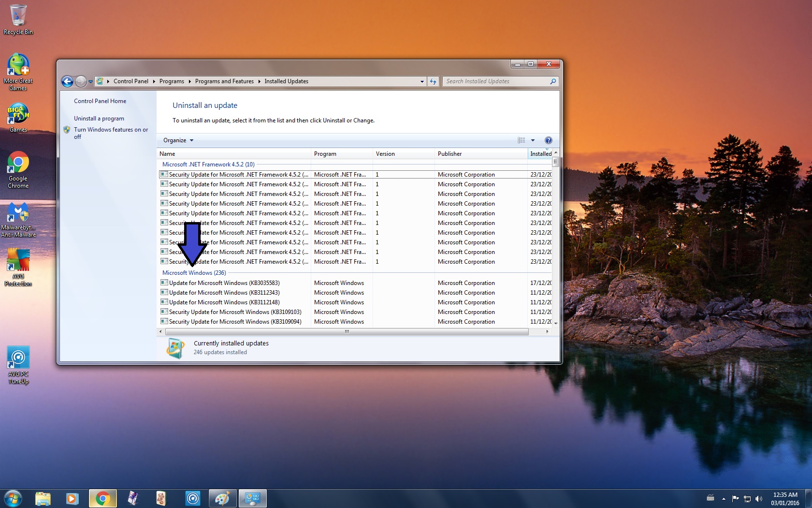
Task: Open the Big Fish Games desktop shortcut
Action: pyautogui.click(x=18, y=118)
